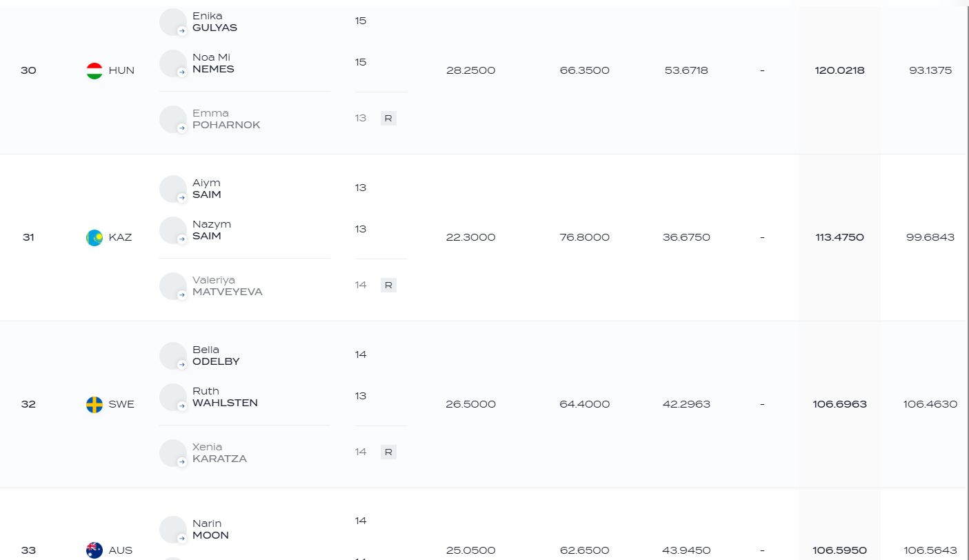Click the arrow badge beside Emma Poharnok
The image size is (969, 560).
tap(182, 128)
